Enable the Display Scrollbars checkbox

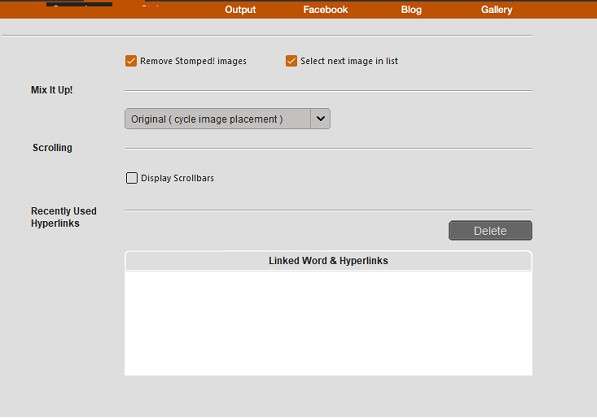(x=132, y=178)
